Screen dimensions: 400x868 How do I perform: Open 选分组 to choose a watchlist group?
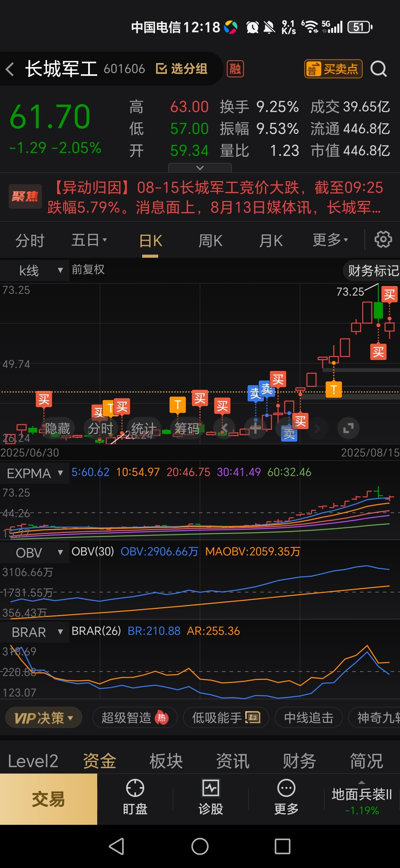(x=182, y=69)
